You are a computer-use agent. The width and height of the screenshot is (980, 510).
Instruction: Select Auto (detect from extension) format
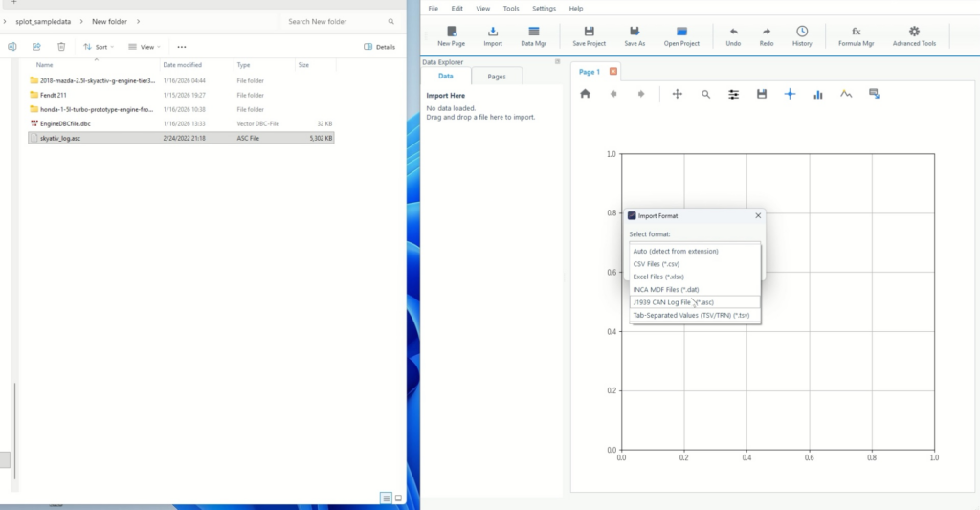coord(675,251)
